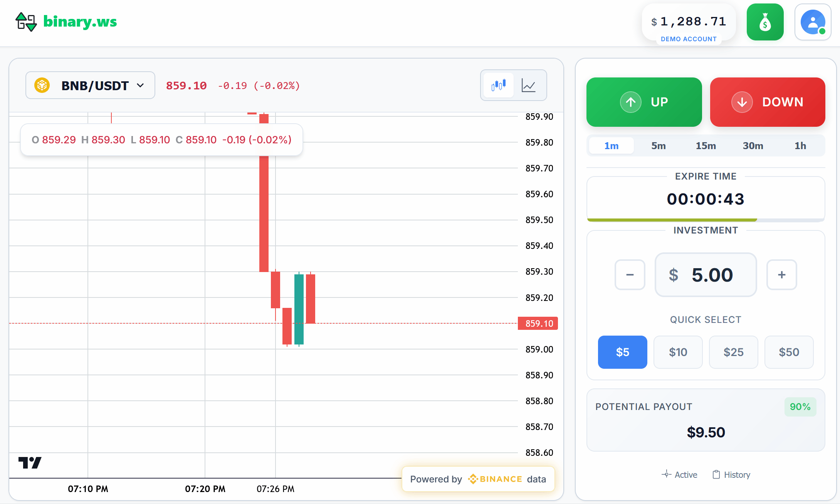
Task: Open the Active trades tab
Action: pos(679,475)
